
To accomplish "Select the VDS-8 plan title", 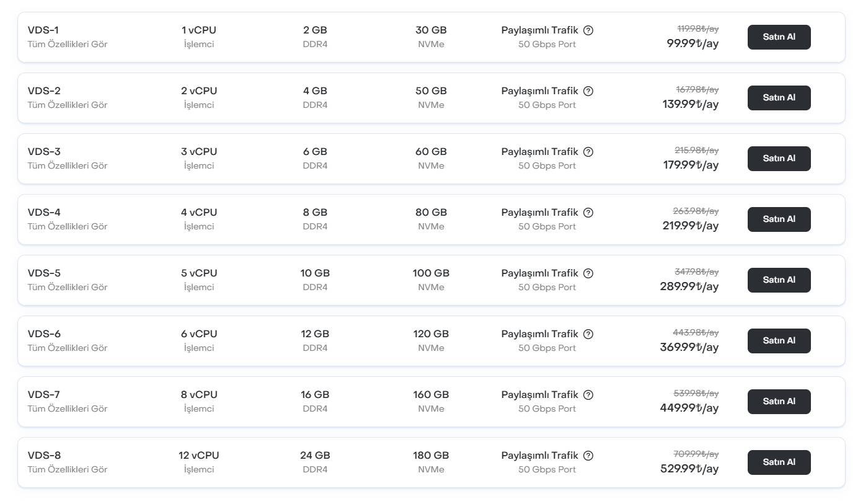I will pyautogui.click(x=45, y=456).
